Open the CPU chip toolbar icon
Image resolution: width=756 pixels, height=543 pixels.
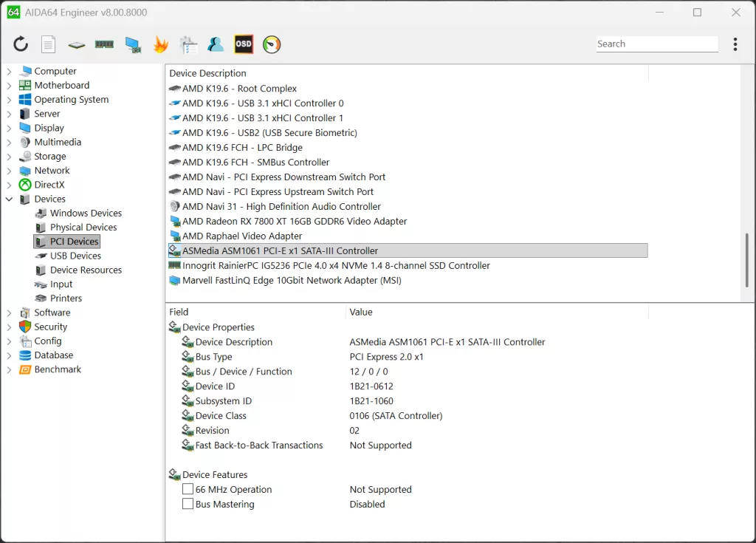tap(76, 44)
